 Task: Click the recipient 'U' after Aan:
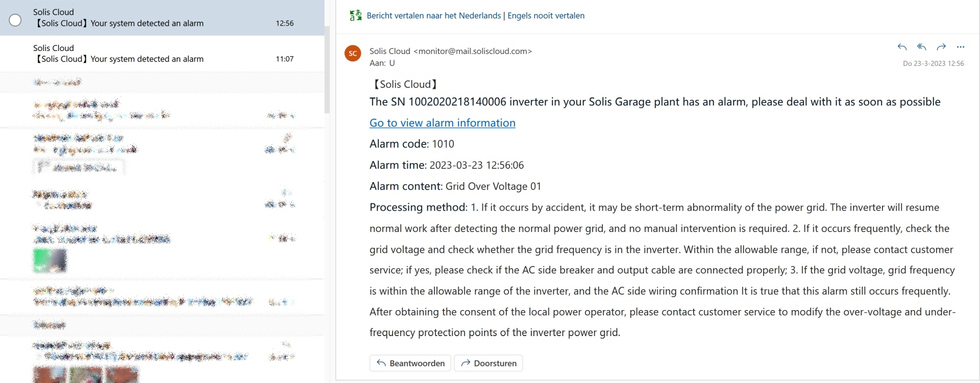pyautogui.click(x=392, y=63)
